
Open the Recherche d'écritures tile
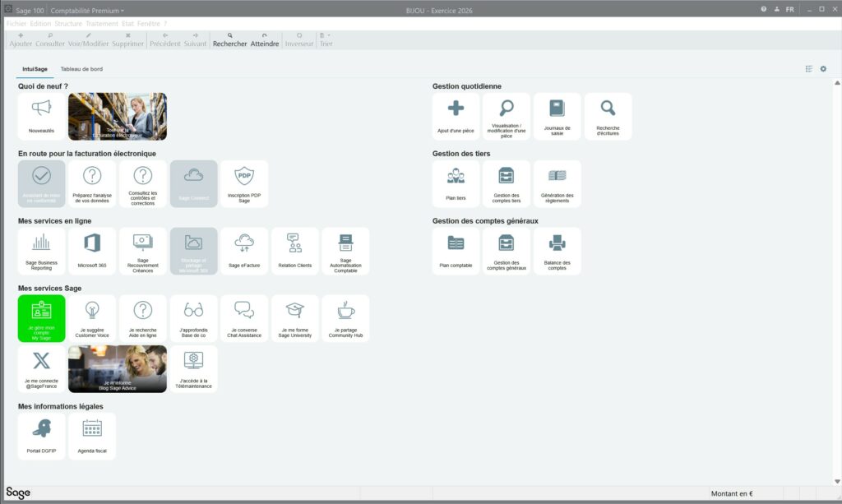[x=608, y=117]
